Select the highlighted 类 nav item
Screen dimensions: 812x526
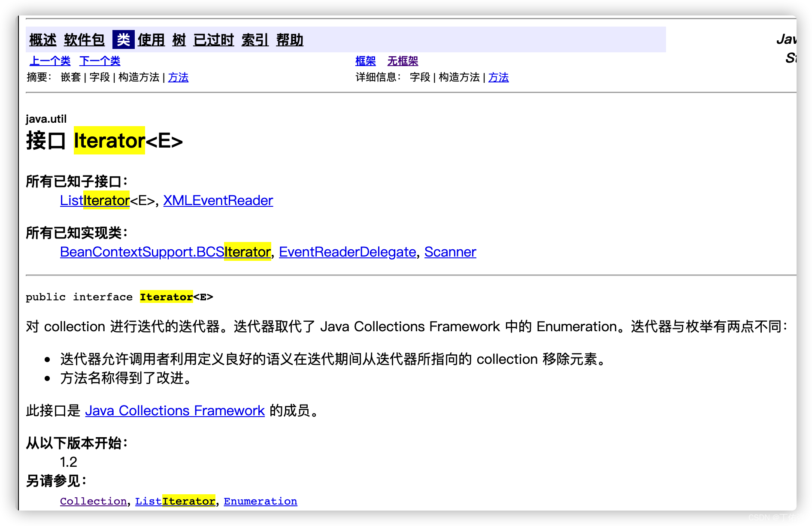coord(123,40)
